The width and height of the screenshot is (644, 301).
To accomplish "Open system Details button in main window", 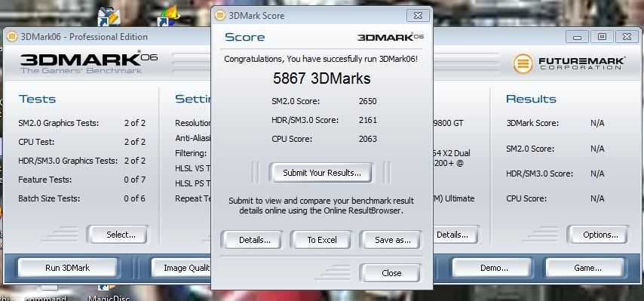I will [x=453, y=235].
